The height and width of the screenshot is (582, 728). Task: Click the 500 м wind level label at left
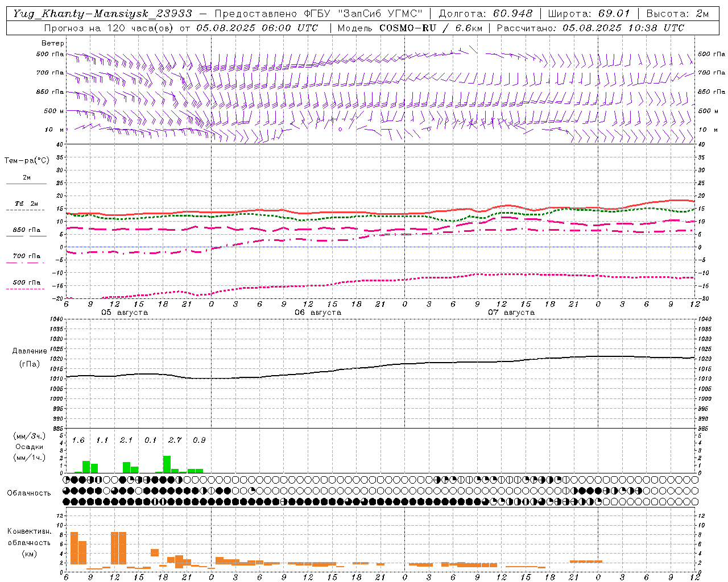54,111
